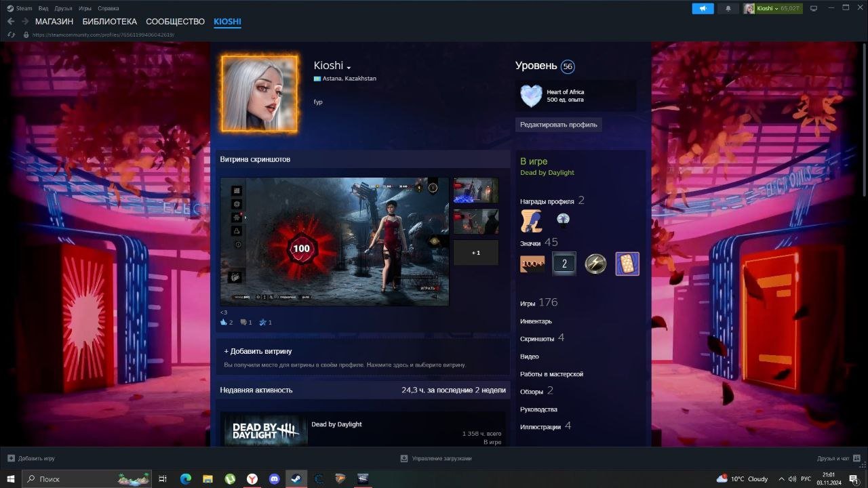The height and width of the screenshot is (488, 868).
Task: Click the Steam announcements megaphone icon
Action: (703, 8)
